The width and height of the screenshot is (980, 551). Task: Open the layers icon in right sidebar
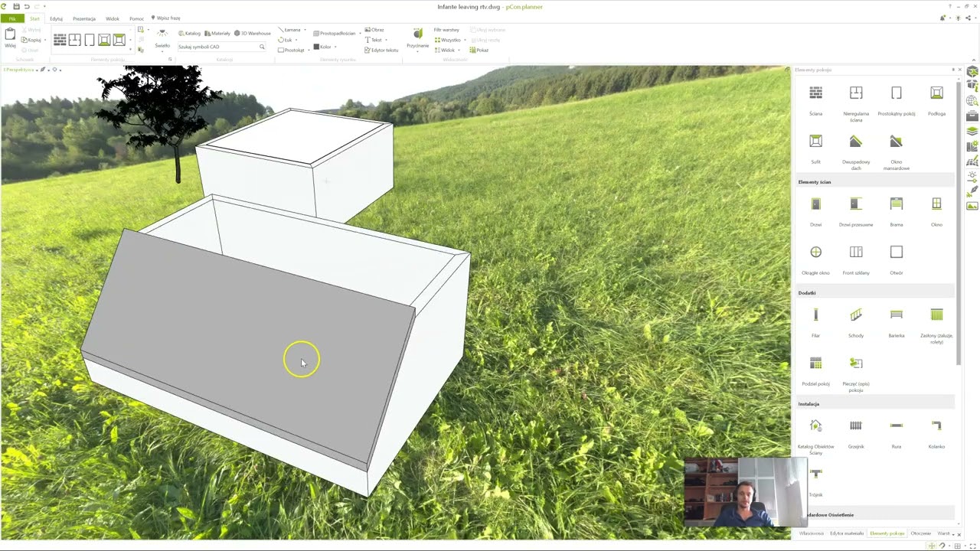tap(972, 132)
